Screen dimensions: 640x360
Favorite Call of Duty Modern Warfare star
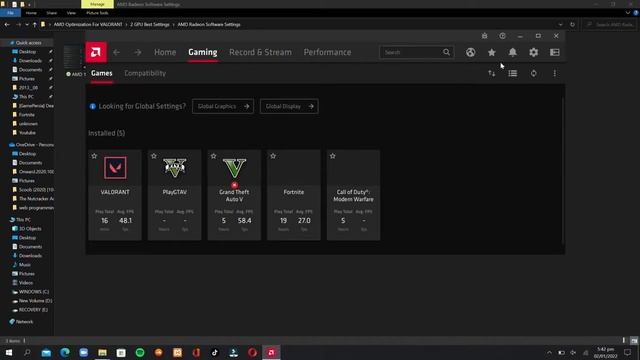pos(333,156)
